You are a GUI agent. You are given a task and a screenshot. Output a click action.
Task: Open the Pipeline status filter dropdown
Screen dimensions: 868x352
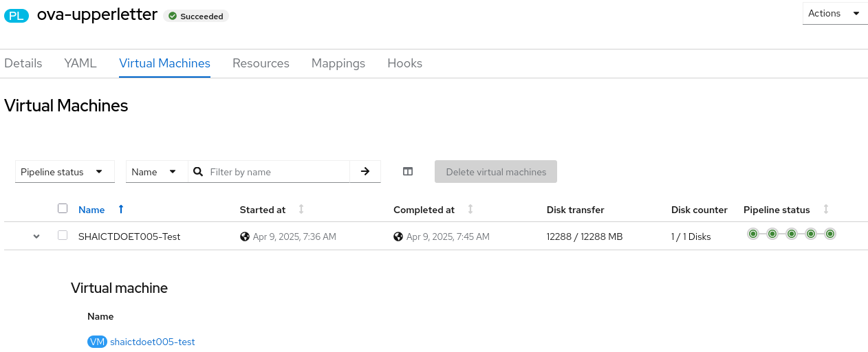65,172
